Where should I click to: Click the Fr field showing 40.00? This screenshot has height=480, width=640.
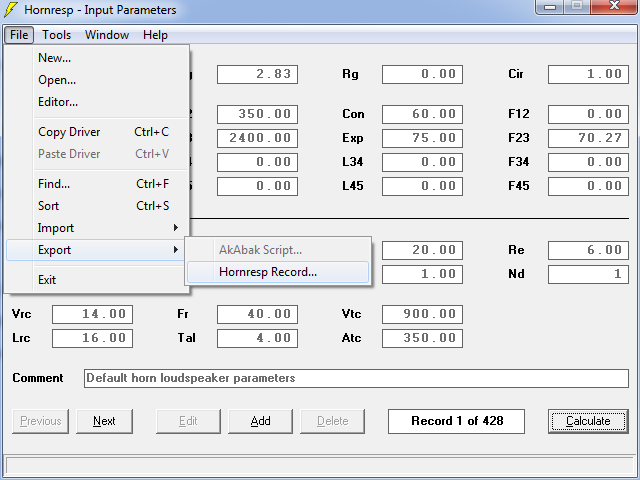coord(257,314)
